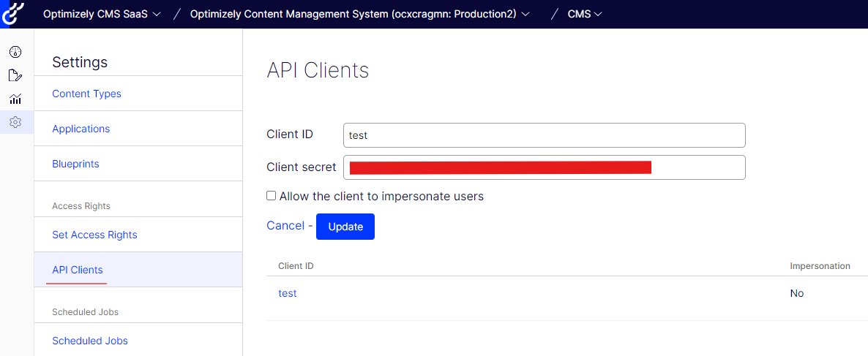Open the dashboard gauge icon in sidebar
Viewport: 868px width, 356px height.
15,53
